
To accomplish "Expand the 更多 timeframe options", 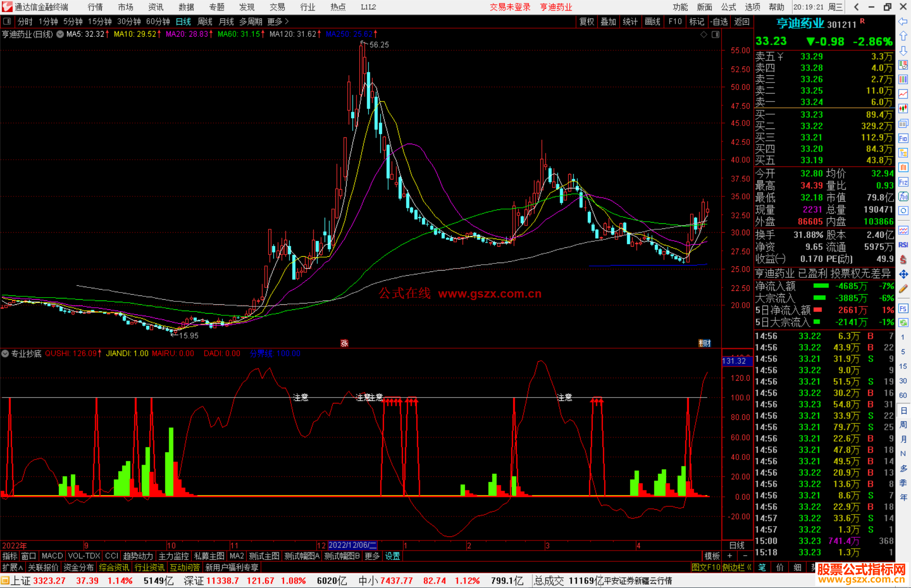I will point(278,21).
